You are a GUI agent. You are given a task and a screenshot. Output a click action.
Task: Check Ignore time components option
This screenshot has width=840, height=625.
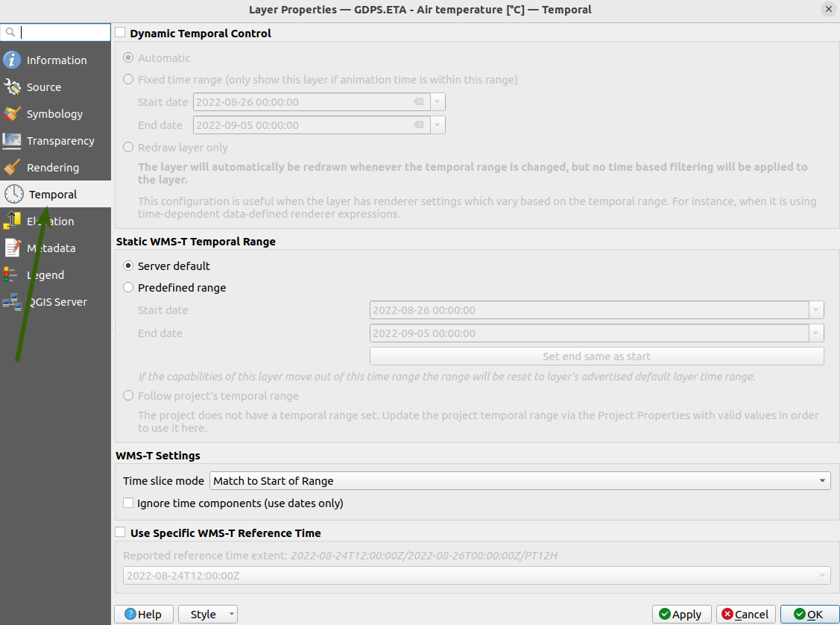coord(128,503)
